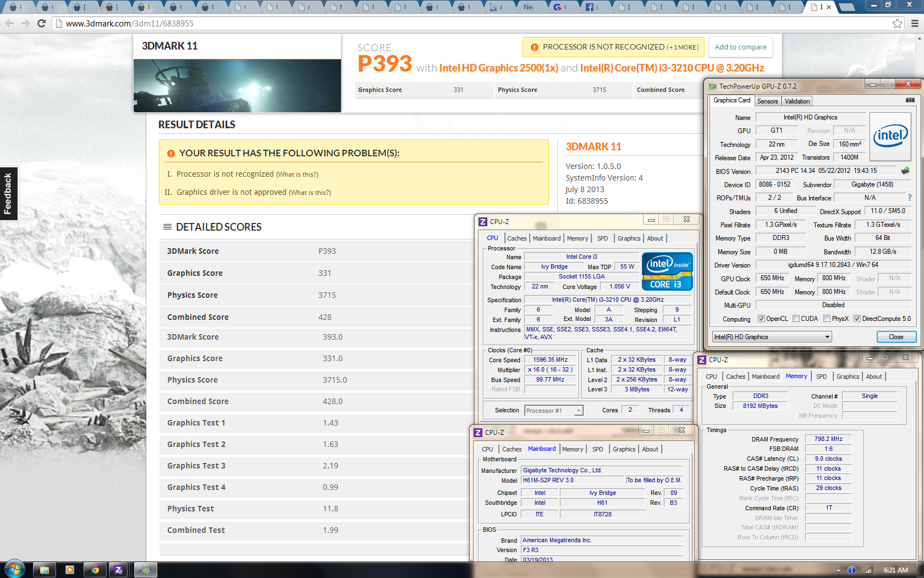The image size is (924, 578).
Task: Toggle the OpenCL checkbox in GPU-Z
Action: pos(761,319)
